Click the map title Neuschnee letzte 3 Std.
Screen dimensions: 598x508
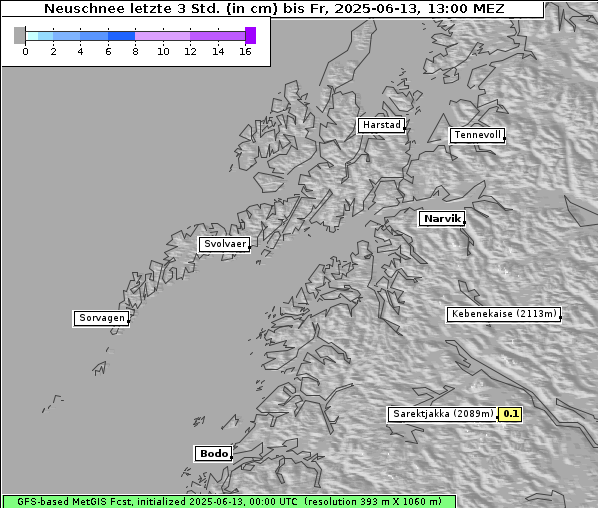pos(274,9)
